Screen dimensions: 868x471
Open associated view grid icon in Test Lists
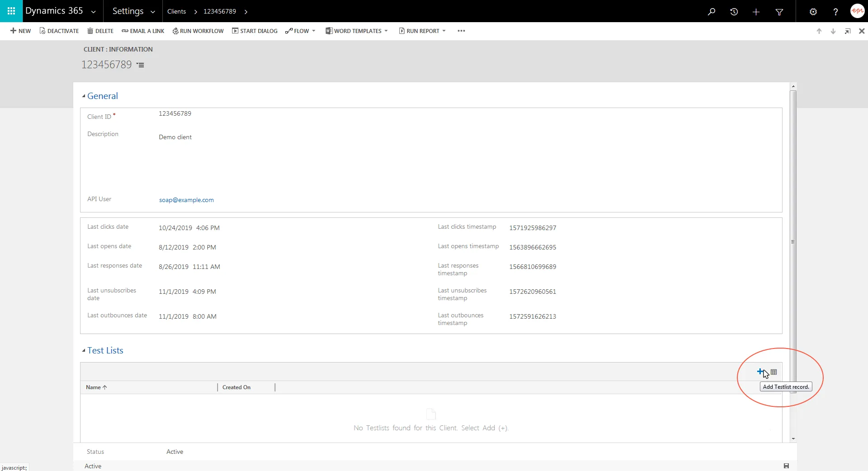774,372
